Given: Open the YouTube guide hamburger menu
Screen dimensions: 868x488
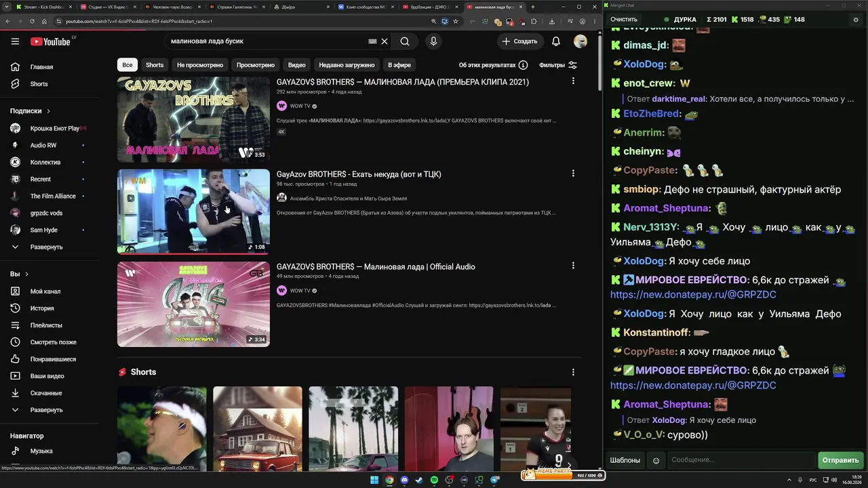Looking at the screenshot, I should [15, 41].
